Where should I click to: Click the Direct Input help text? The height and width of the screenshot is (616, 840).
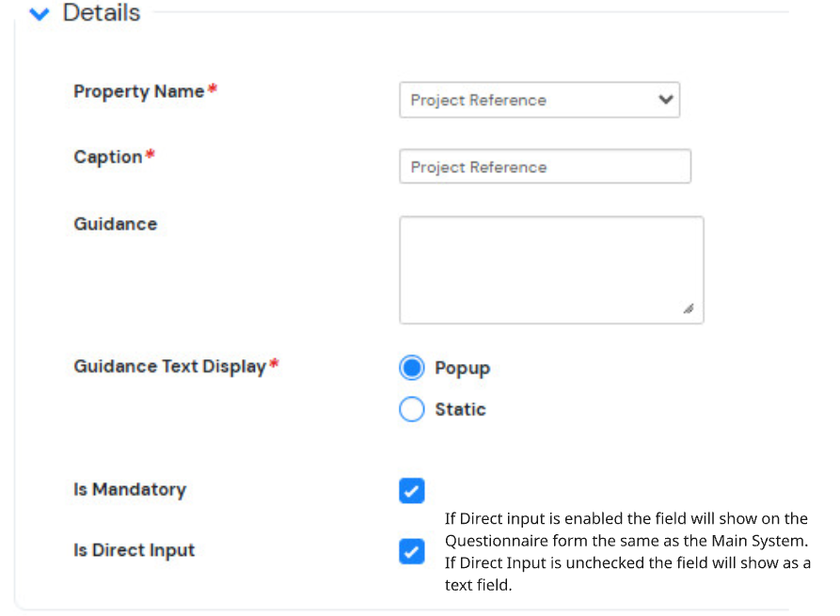[x=627, y=552]
